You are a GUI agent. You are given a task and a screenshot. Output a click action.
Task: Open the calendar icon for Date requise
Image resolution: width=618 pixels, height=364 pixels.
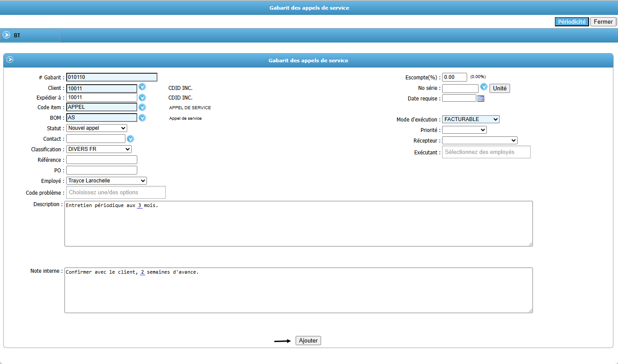(x=481, y=99)
